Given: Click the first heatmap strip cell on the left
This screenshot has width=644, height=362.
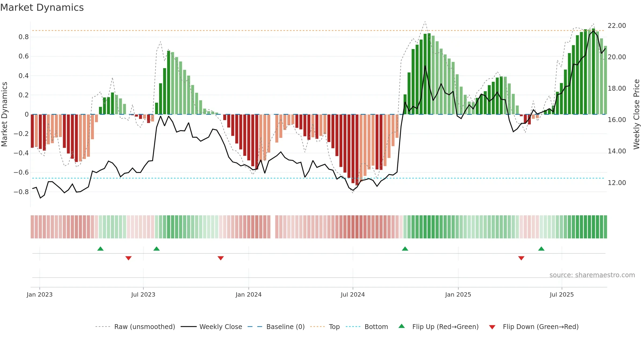Looking at the screenshot, I should pos(32,227).
